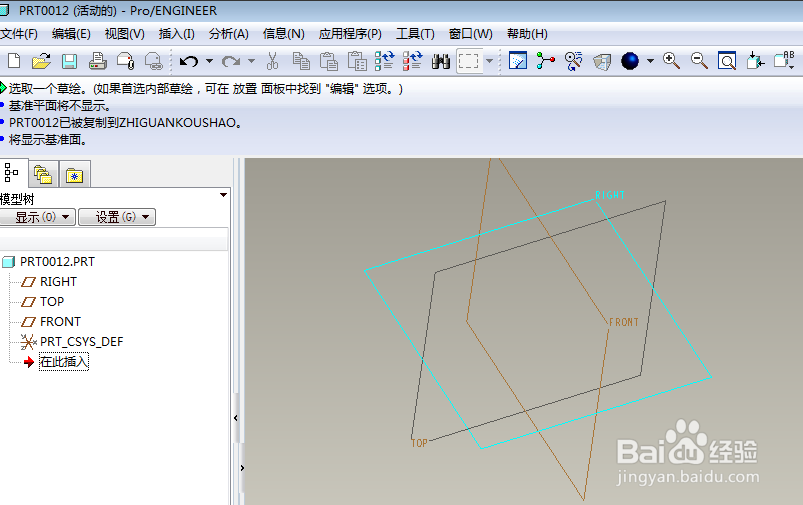The width and height of the screenshot is (803, 505).
Task: Click the Redo icon
Action: pyautogui.click(x=231, y=61)
